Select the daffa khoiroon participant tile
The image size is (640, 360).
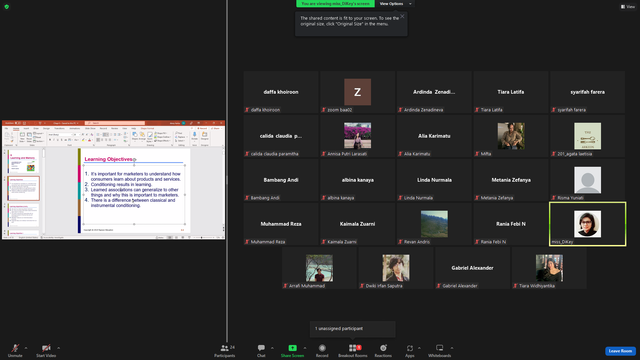[x=281, y=92]
